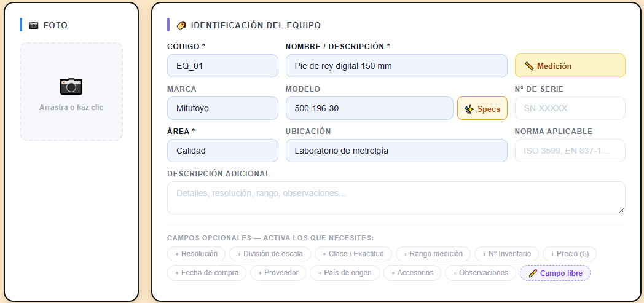Click the Código field with EQ_01
The width and height of the screenshot is (644, 303).
[222, 66]
